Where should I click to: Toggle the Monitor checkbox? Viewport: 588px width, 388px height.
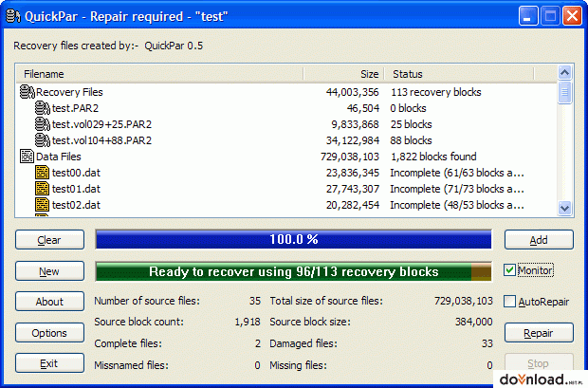(x=509, y=270)
